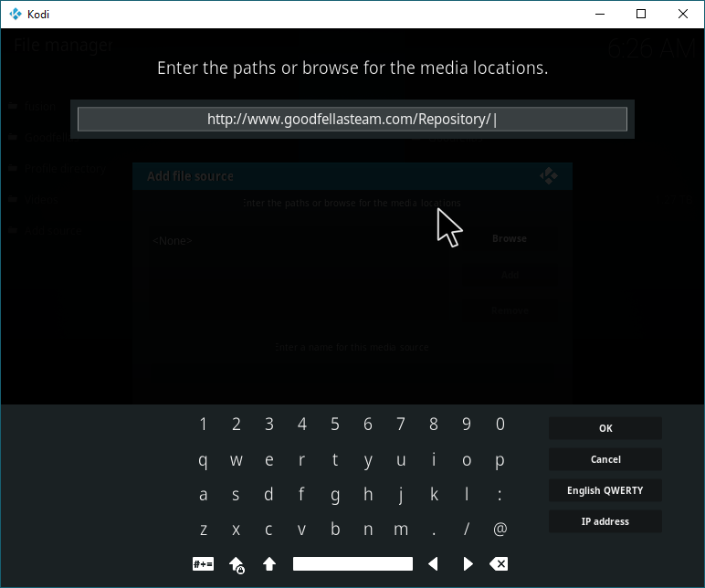Select the letter r key

point(302,460)
